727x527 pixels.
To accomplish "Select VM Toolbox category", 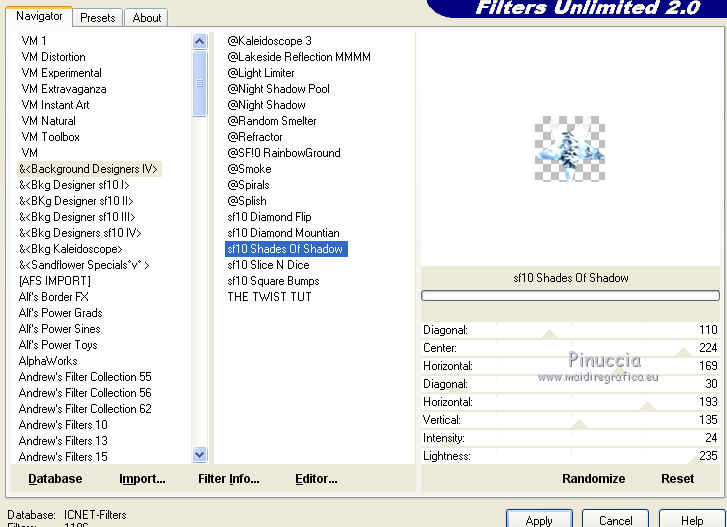I will tap(50, 137).
